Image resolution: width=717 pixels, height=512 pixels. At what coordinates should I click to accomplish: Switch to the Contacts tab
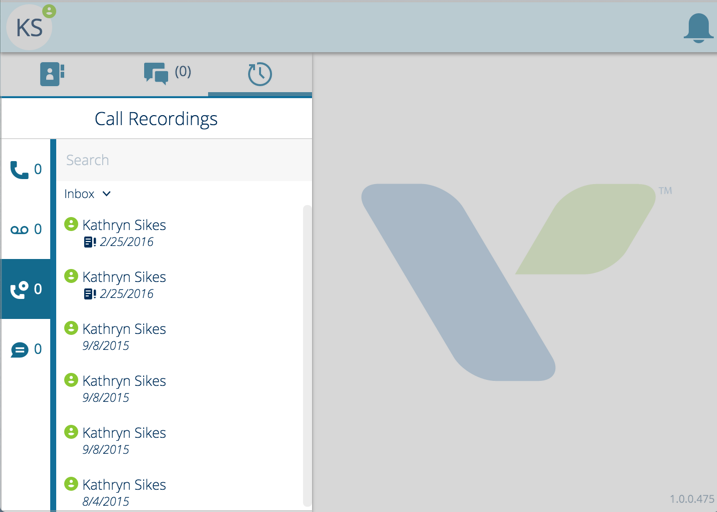[52, 74]
